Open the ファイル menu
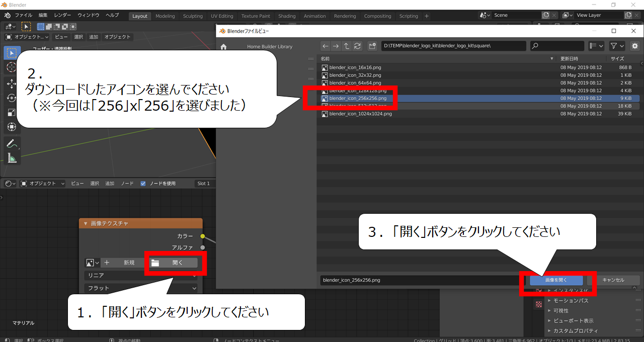Screen dimensions: 644x342 pyautogui.click(x=24, y=16)
